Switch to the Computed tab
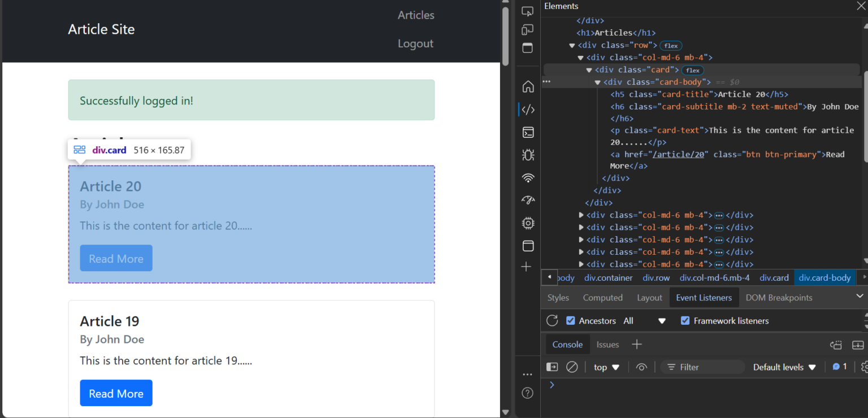Screen dimensions: 868x418 (602, 297)
